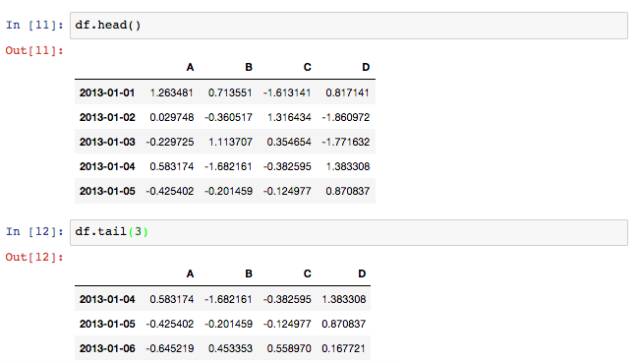The height and width of the screenshot is (363, 640).
Task: Click the df.tail(3) code cell input
Action: (x=349, y=232)
